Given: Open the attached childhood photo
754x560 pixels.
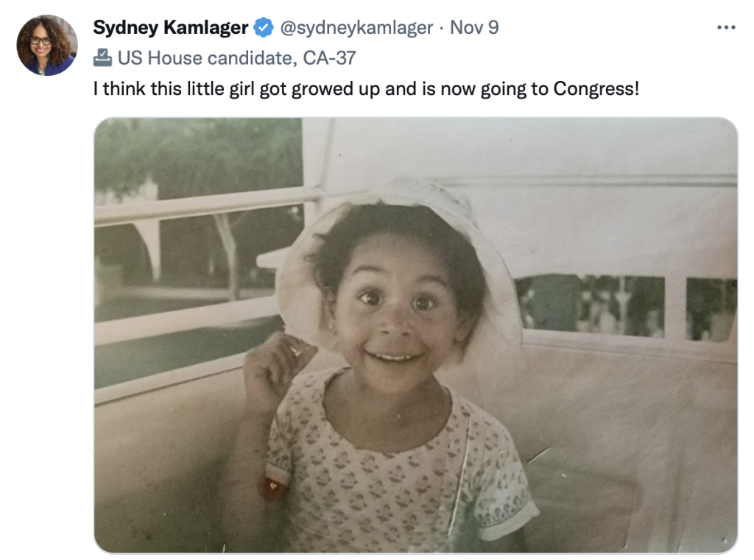Looking at the screenshot, I should point(415,335).
